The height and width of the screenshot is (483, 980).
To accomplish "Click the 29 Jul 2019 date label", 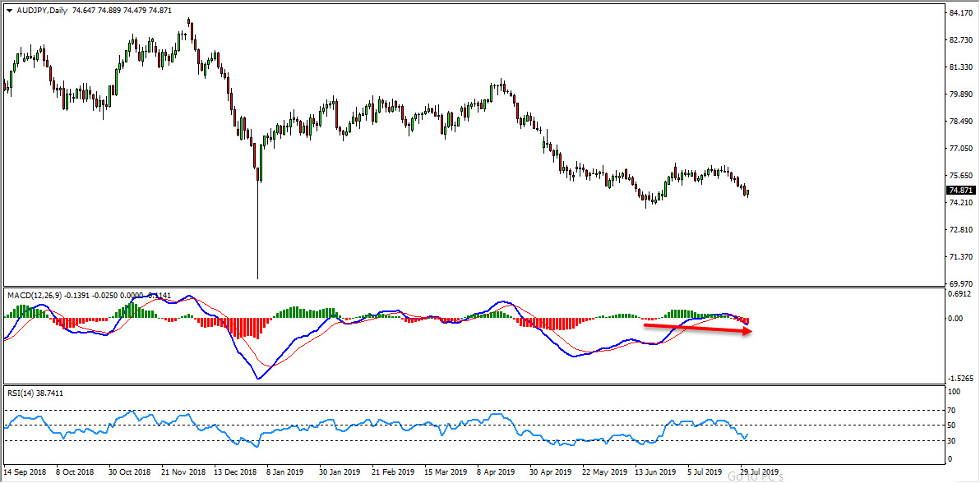I will (756, 473).
